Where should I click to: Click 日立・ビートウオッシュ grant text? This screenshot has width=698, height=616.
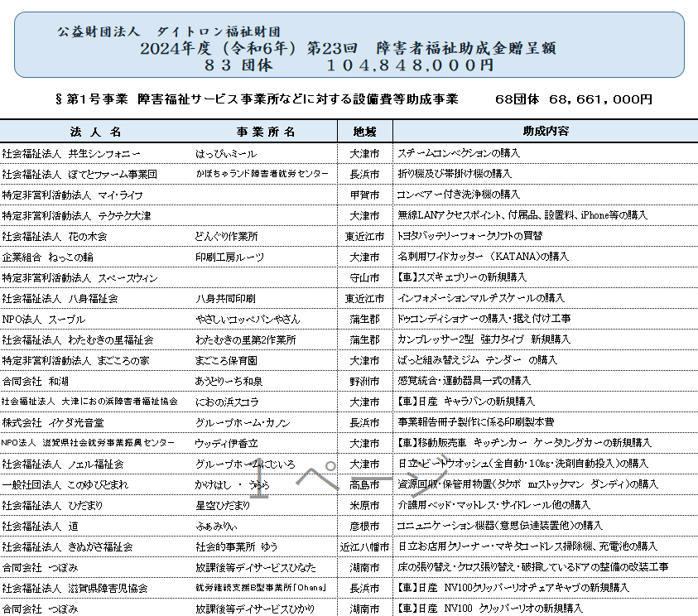click(x=522, y=464)
